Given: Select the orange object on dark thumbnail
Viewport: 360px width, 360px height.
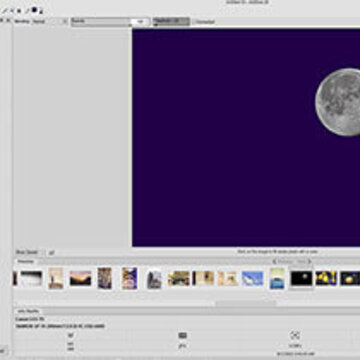Looking at the screenshot, I should 350,278.
